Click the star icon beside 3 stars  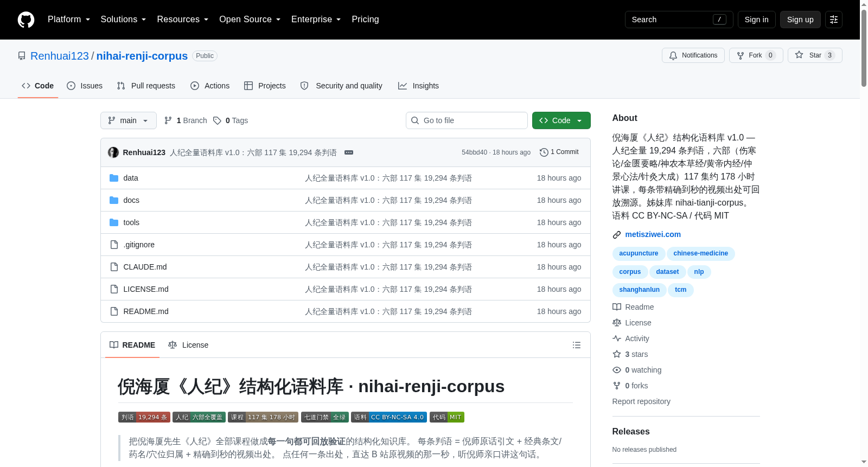(x=617, y=354)
